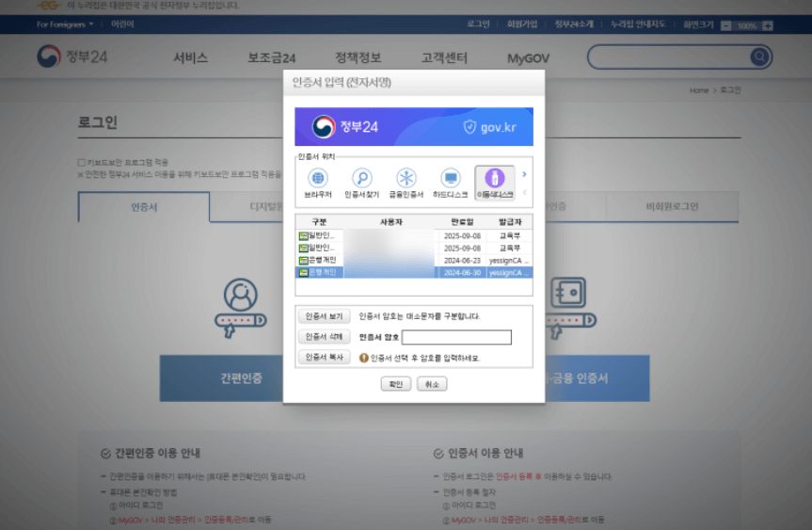Switch to the 인증서 login tab

(144, 207)
